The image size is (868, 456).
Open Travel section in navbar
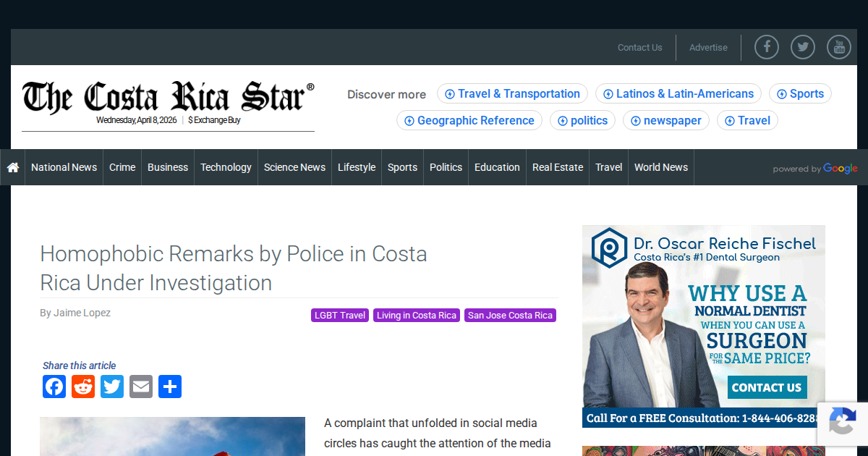point(608,167)
